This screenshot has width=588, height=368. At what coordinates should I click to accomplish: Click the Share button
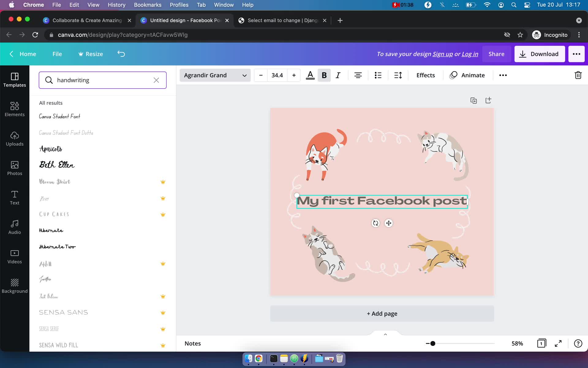[496, 54]
